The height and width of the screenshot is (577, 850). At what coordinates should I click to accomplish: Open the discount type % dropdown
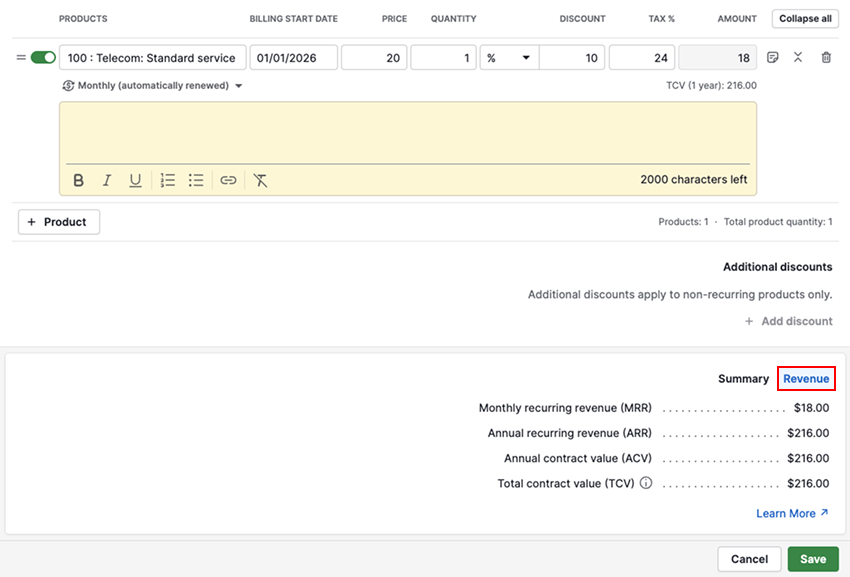pos(508,58)
